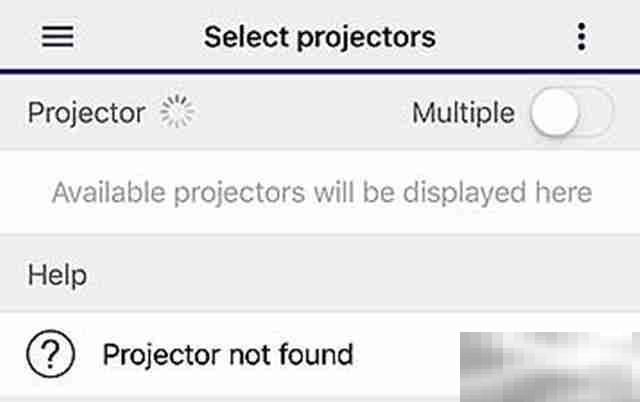Open the "Projector not found" help entry
The height and width of the screenshot is (402, 640).
[228, 354]
